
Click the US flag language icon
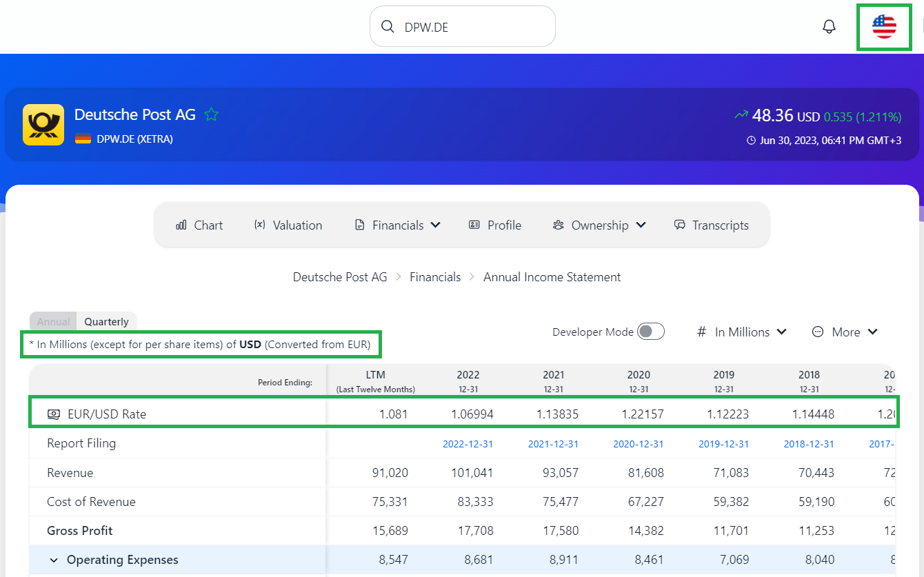(884, 27)
